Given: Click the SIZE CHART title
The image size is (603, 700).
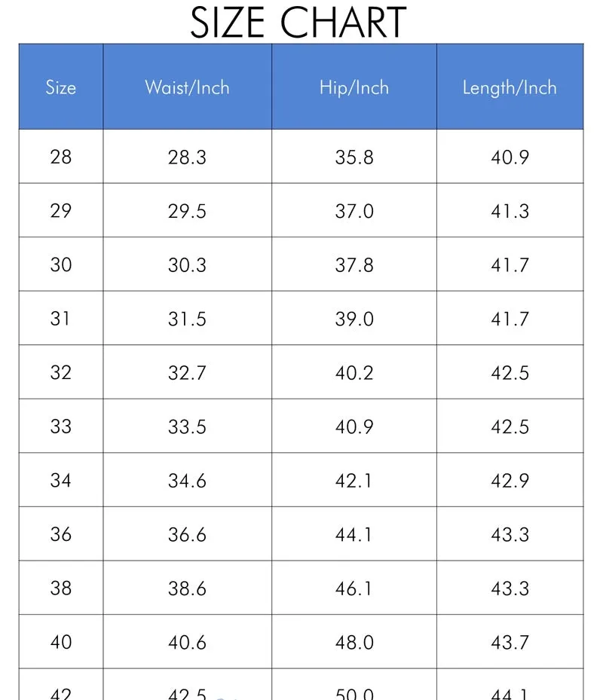Looking at the screenshot, I should click(298, 23).
